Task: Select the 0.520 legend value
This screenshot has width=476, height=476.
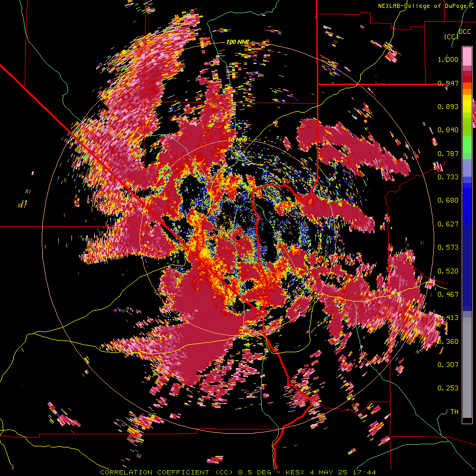Action: (x=448, y=271)
